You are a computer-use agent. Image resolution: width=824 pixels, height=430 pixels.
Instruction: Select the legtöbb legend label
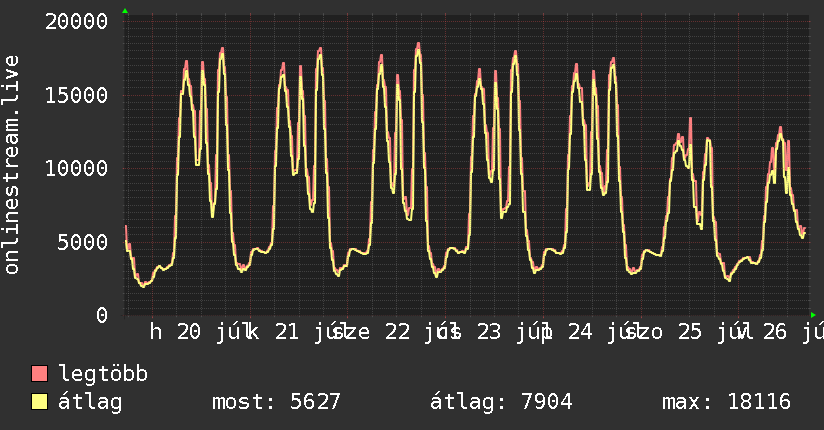103,373
